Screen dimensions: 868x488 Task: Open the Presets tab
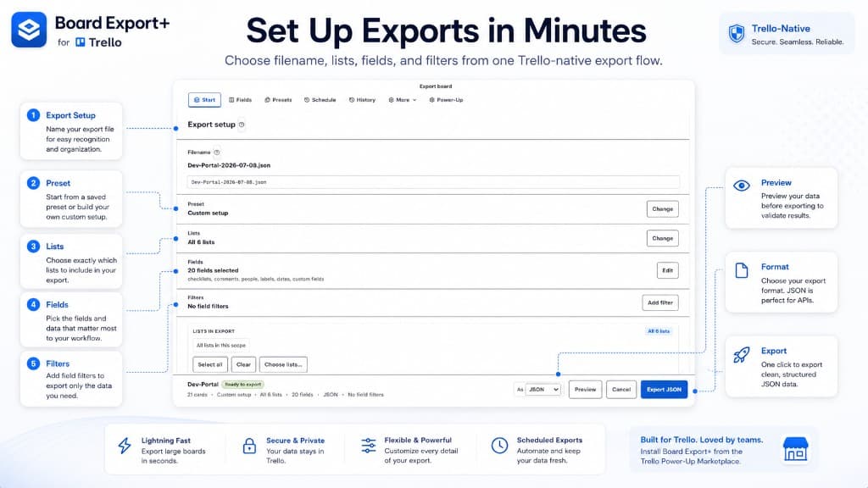click(x=278, y=100)
